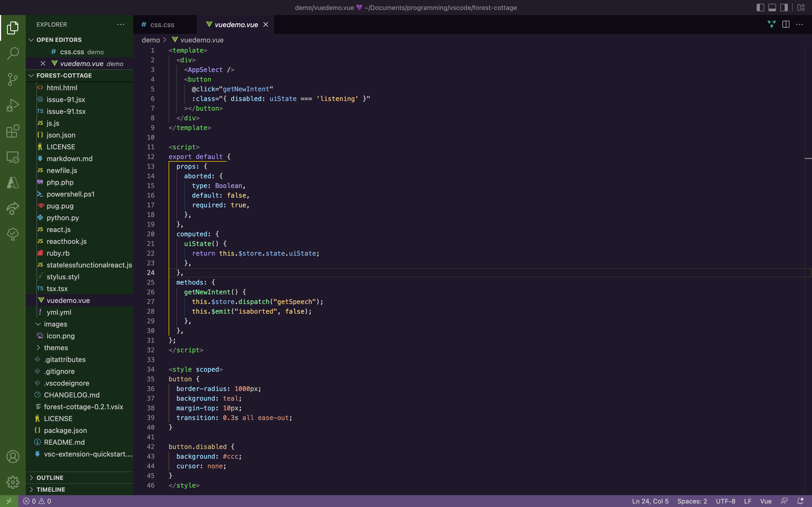The height and width of the screenshot is (507, 812).
Task: Select the demo breadcrumb segment
Action: (151, 40)
